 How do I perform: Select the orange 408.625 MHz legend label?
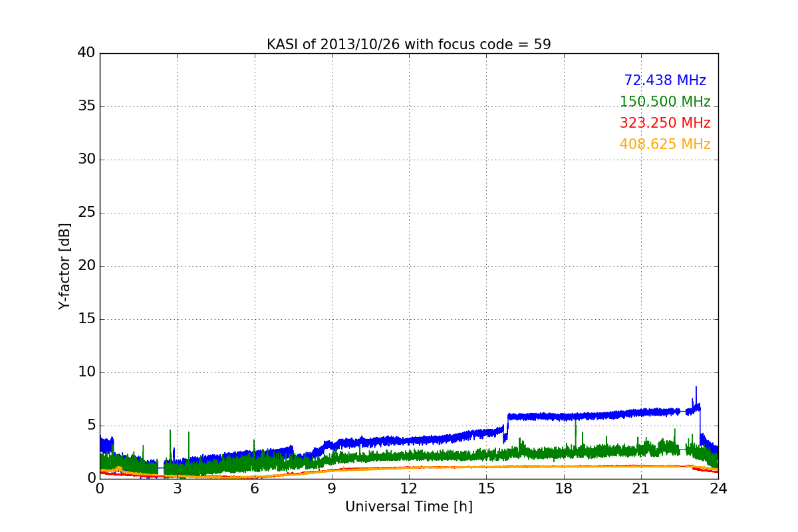pyautogui.click(x=665, y=144)
